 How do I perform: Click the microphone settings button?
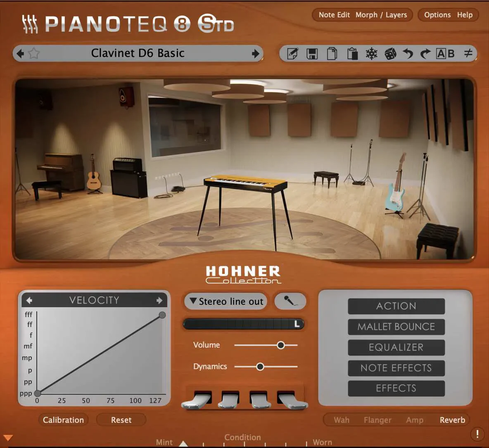tap(290, 301)
